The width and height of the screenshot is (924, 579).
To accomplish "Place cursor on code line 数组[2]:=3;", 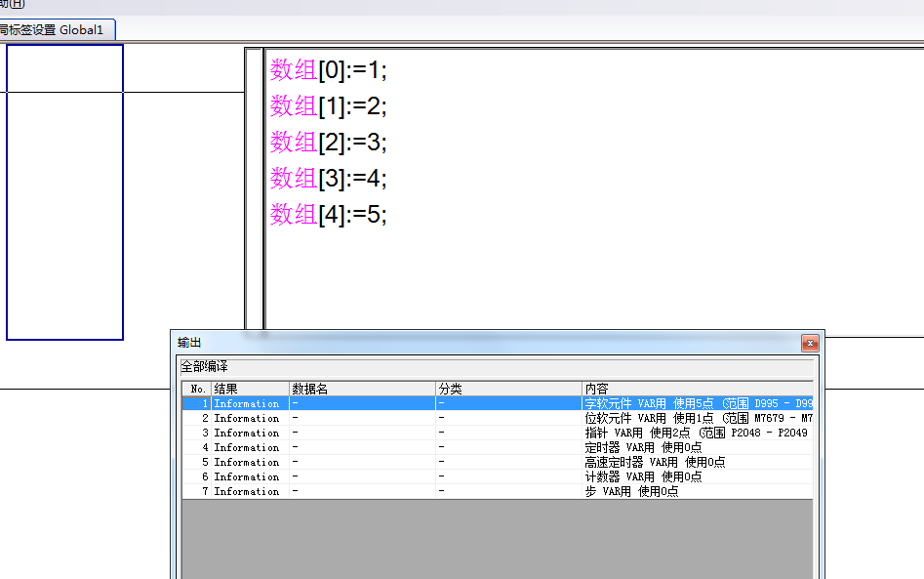I will click(329, 143).
